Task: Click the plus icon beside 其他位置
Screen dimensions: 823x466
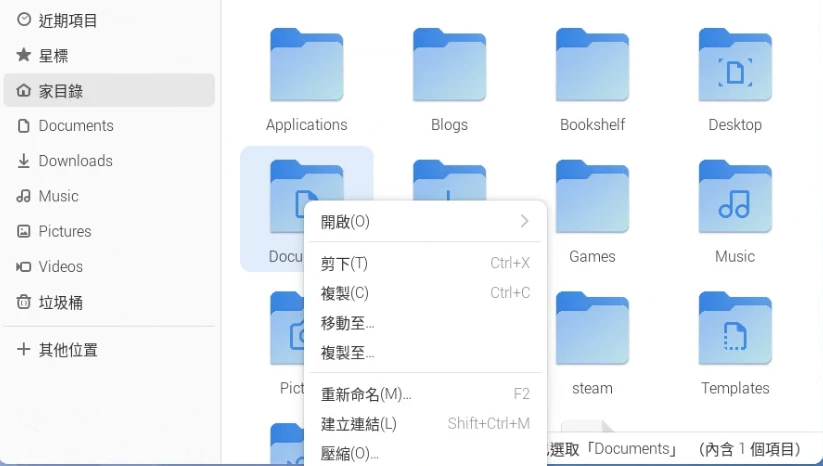Action: click(x=24, y=349)
